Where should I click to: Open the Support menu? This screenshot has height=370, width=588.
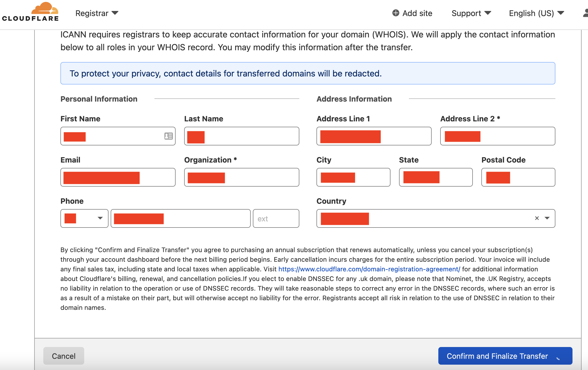click(x=471, y=13)
